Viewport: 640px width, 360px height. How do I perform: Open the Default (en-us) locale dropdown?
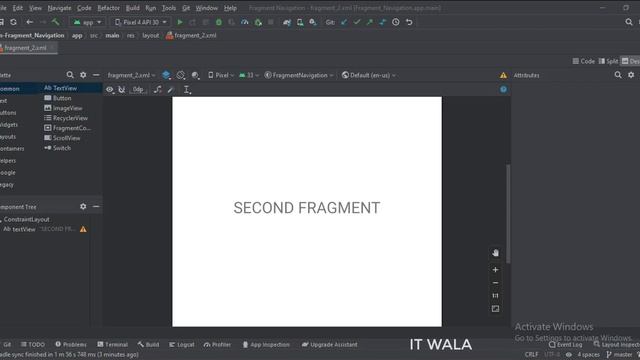[369, 75]
